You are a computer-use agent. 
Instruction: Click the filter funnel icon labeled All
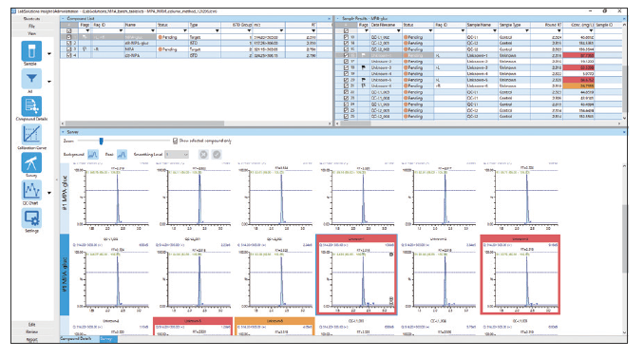coord(31,79)
